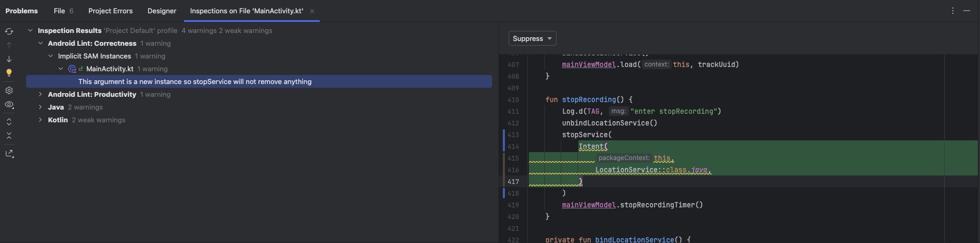
Task: Click the Kotlin class icon beside MainActivity.kt
Action: click(72, 69)
